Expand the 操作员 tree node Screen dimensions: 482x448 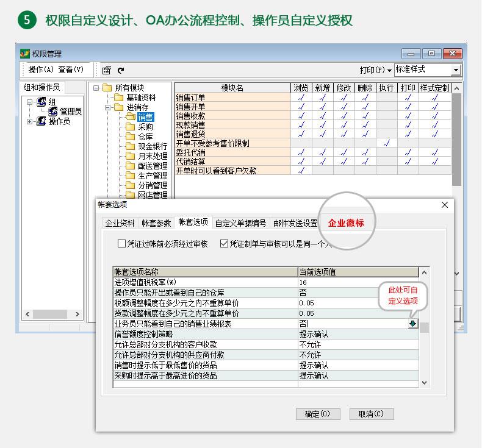coord(30,121)
